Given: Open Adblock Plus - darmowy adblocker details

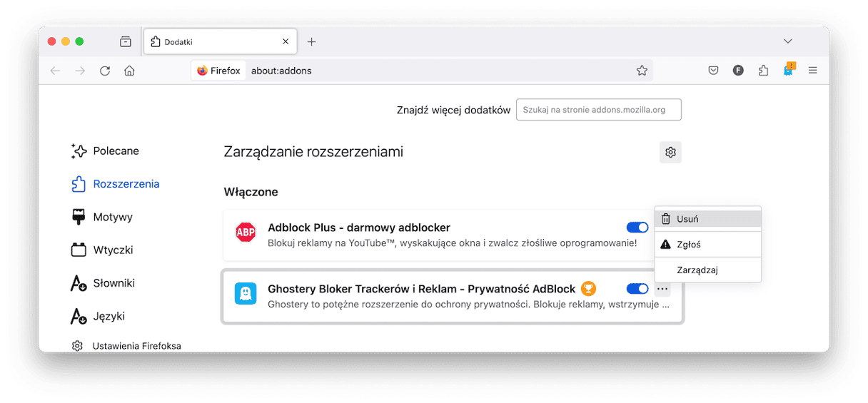Looking at the screenshot, I should 359,228.
